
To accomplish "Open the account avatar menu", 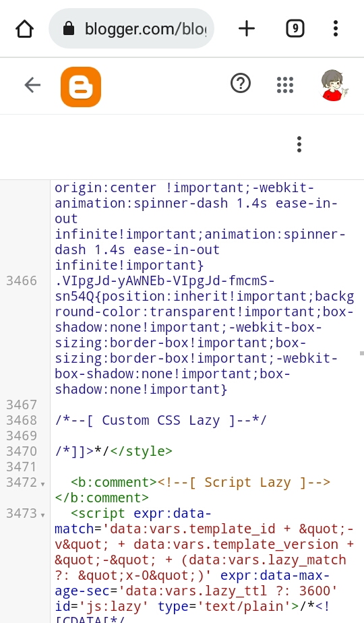I will click(333, 85).
